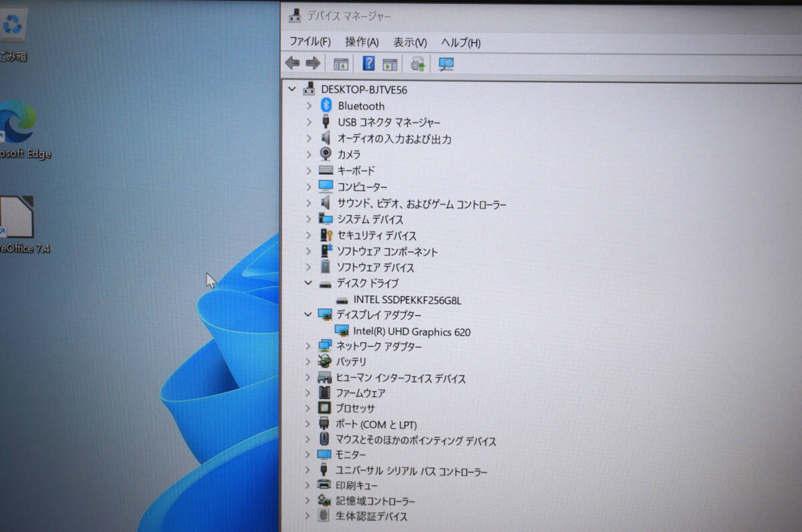Open the 操作(A) menu
The width and height of the screenshot is (802, 532).
pyautogui.click(x=362, y=41)
